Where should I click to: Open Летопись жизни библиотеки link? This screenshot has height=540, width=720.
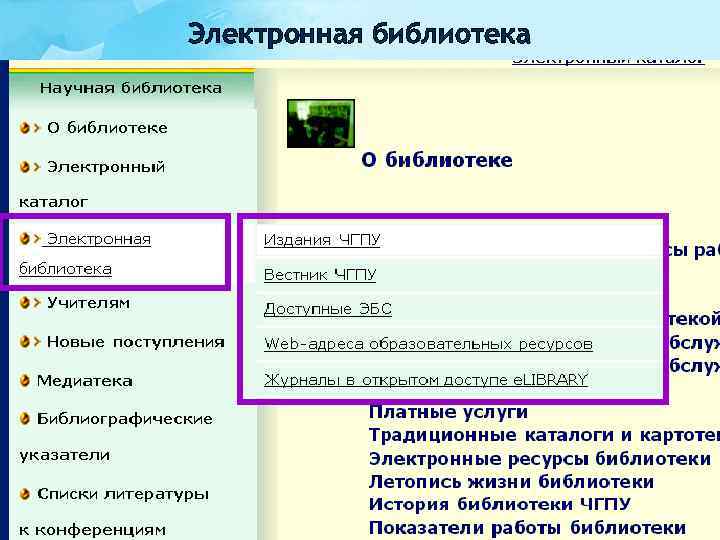512,482
